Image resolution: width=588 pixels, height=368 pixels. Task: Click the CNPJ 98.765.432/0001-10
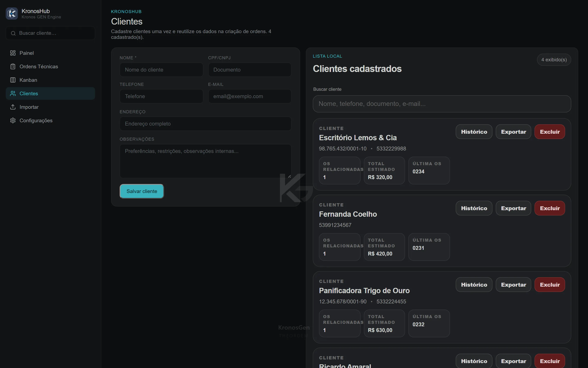(343, 148)
